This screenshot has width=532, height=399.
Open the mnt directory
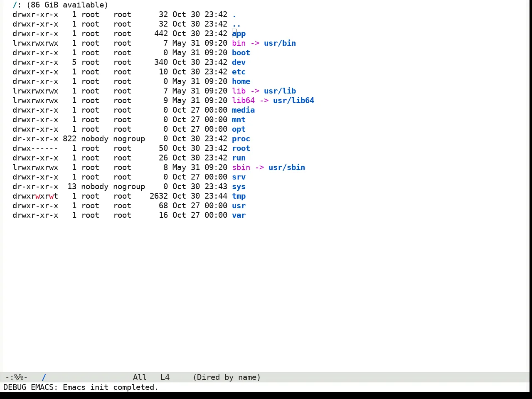point(239,120)
